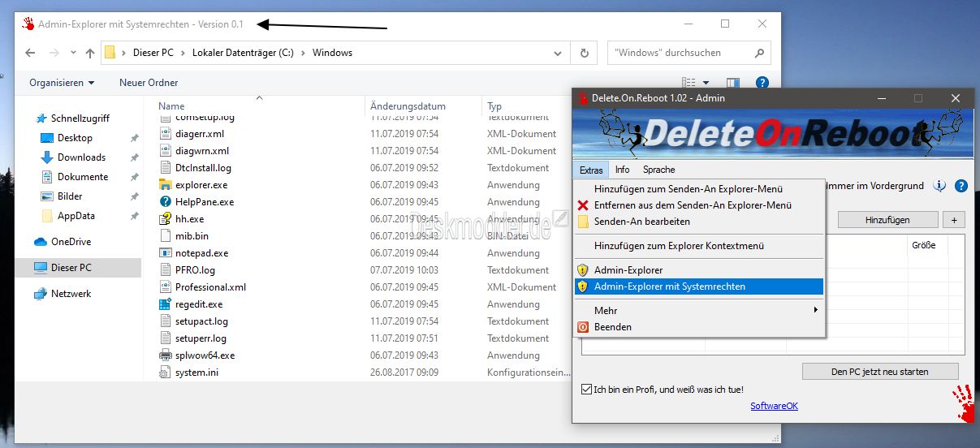Click the back arrow in Explorer
This screenshot has width=980, height=448.
[30, 53]
